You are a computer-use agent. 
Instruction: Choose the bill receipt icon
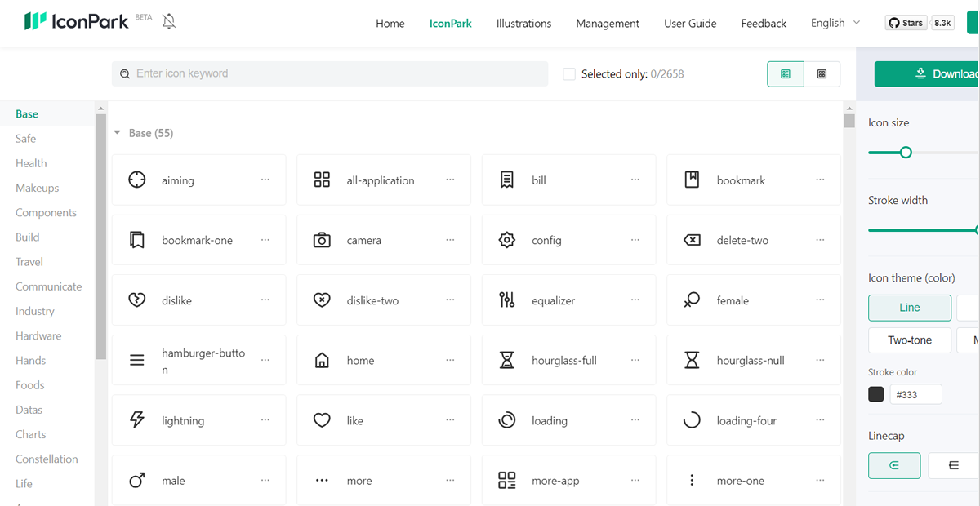point(507,180)
